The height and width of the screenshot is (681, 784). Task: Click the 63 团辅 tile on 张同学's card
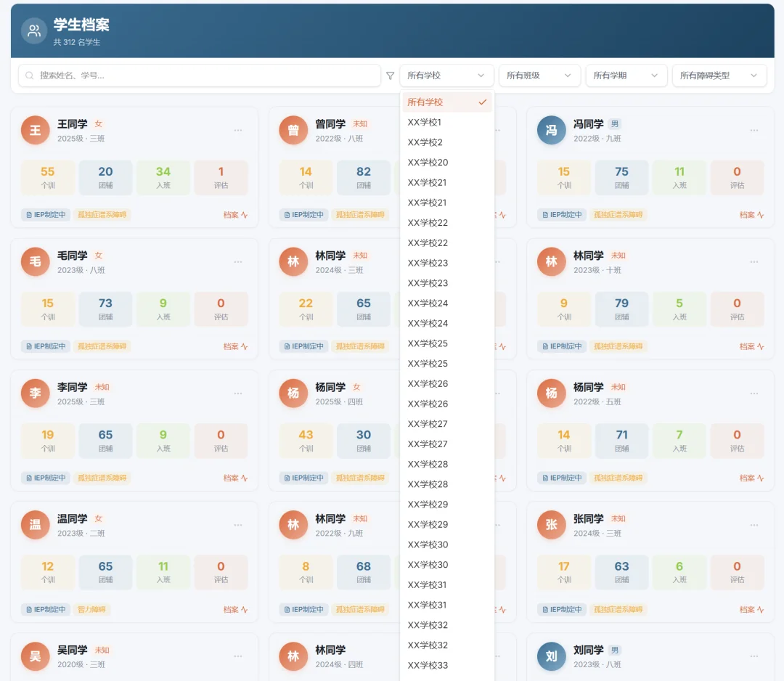coord(621,572)
